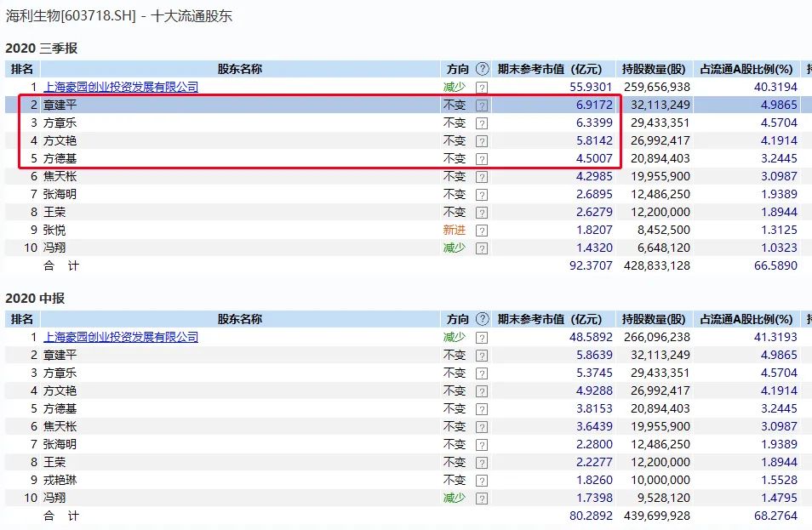Image resolution: width=812 pixels, height=530 pixels.
Task: Click question mark icon for 方章乐 in 中报
Action: (482, 373)
